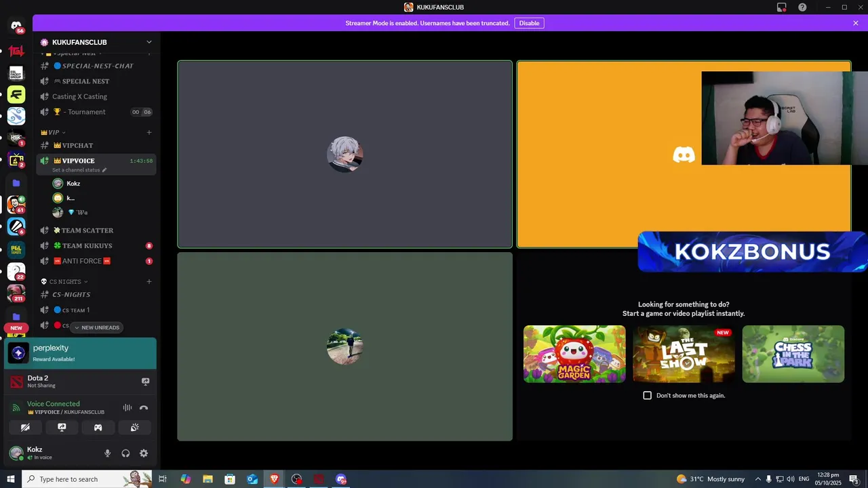Image resolution: width=868 pixels, height=488 pixels.
Task: Focus the anime avatar participant tile
Action: (344, 155)
